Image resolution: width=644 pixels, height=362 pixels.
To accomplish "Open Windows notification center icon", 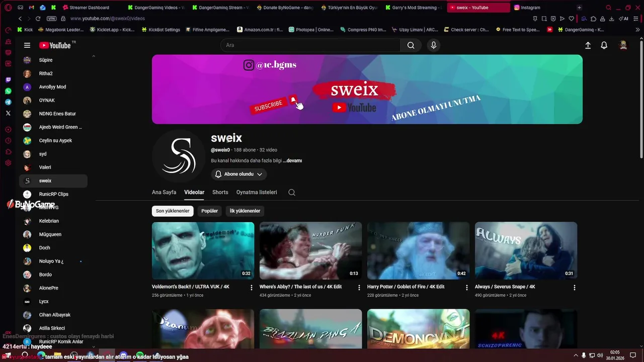I will click(x=633, y=355).
